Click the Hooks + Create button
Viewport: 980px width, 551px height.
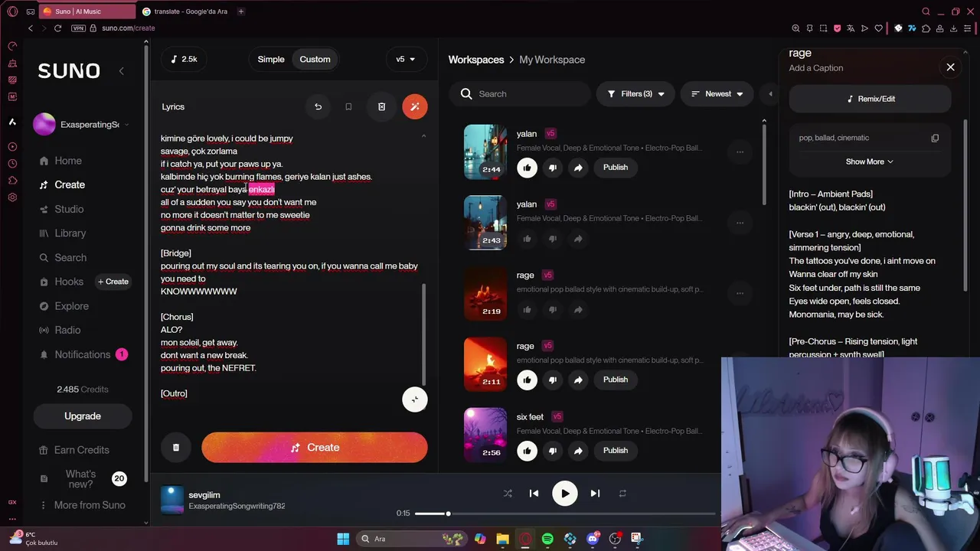(113, 282)
